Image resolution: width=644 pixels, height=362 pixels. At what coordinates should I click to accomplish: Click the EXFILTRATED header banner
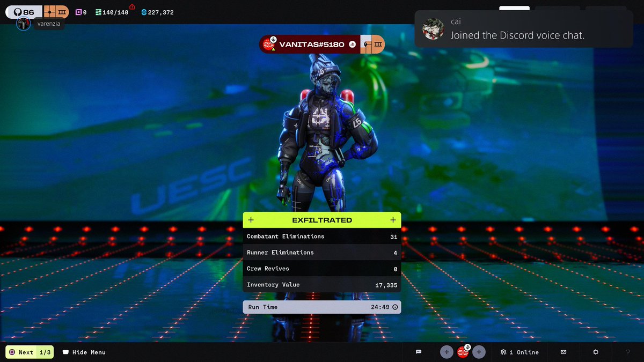[322, 220]
